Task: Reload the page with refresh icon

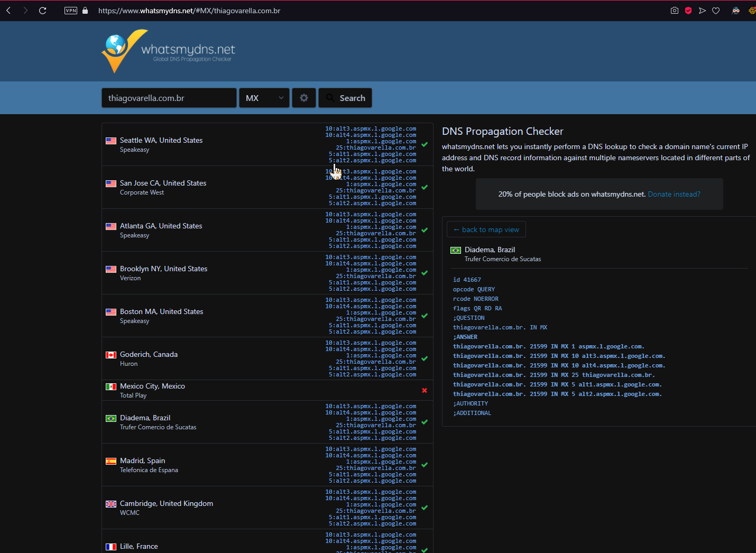Action: click(x=43, y=11)
